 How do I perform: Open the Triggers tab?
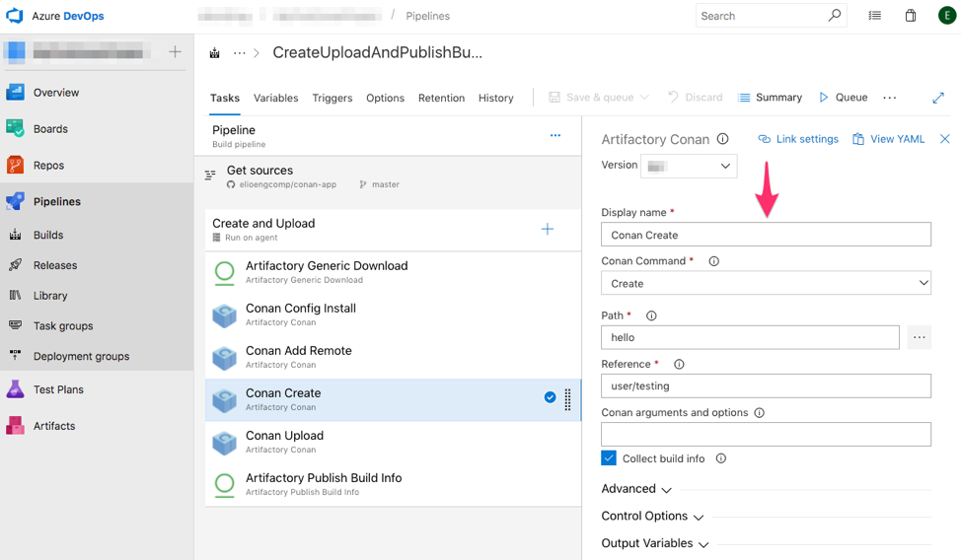[x=332, y=98]
